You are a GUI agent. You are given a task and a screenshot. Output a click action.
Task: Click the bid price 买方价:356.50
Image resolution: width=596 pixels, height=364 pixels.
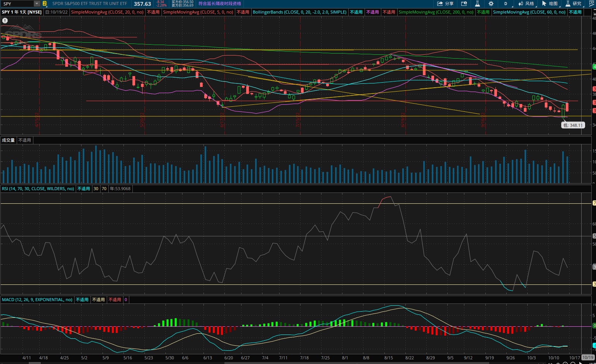point(182,2)
